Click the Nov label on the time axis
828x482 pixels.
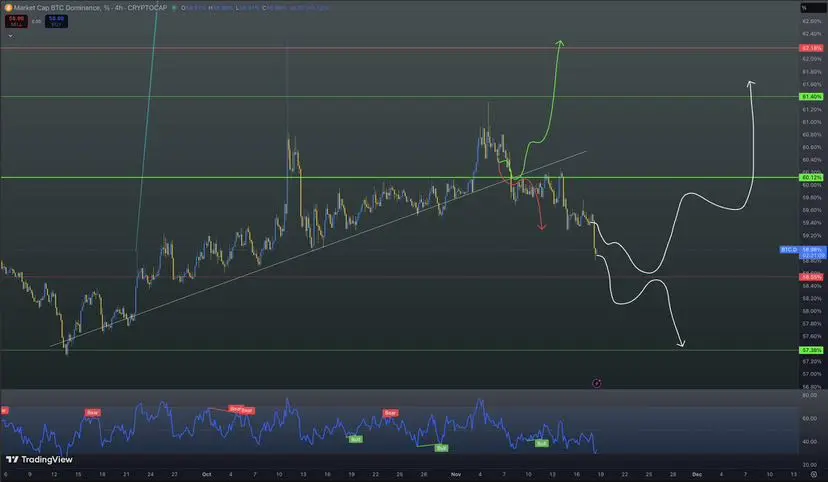(456, 474)
